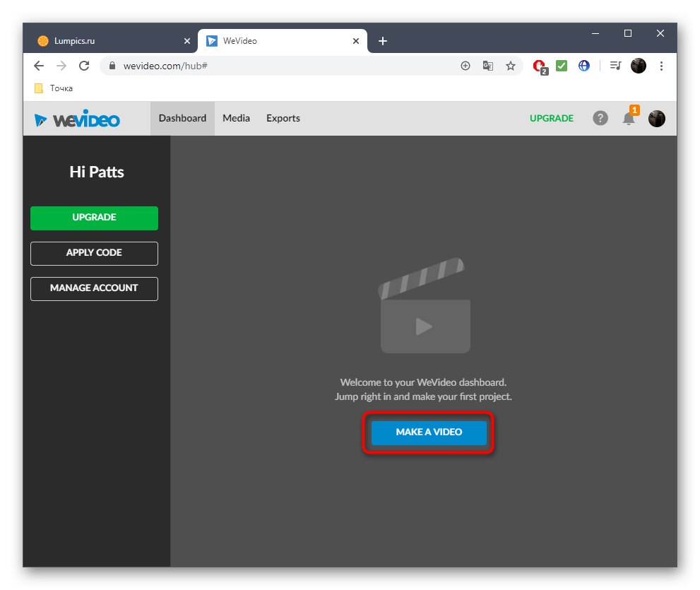Switch to the Media tab

[x=236, y=118]
